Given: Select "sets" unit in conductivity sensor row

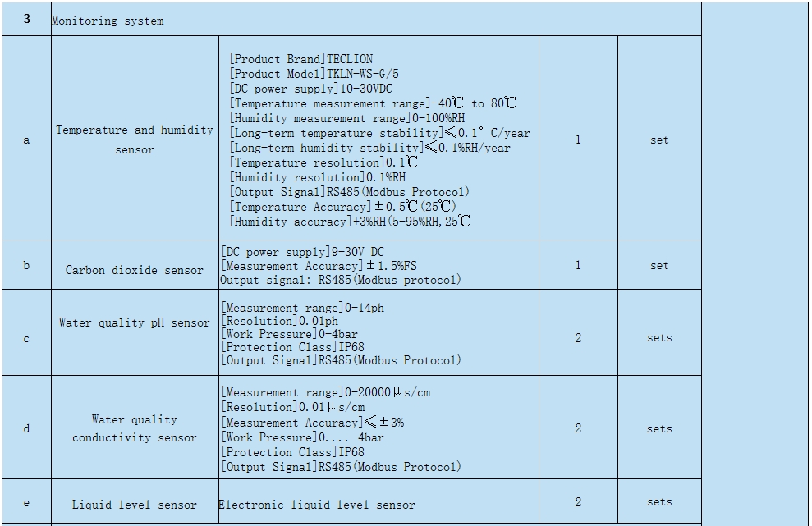Looking at the screenshot, I should point(659,428).
